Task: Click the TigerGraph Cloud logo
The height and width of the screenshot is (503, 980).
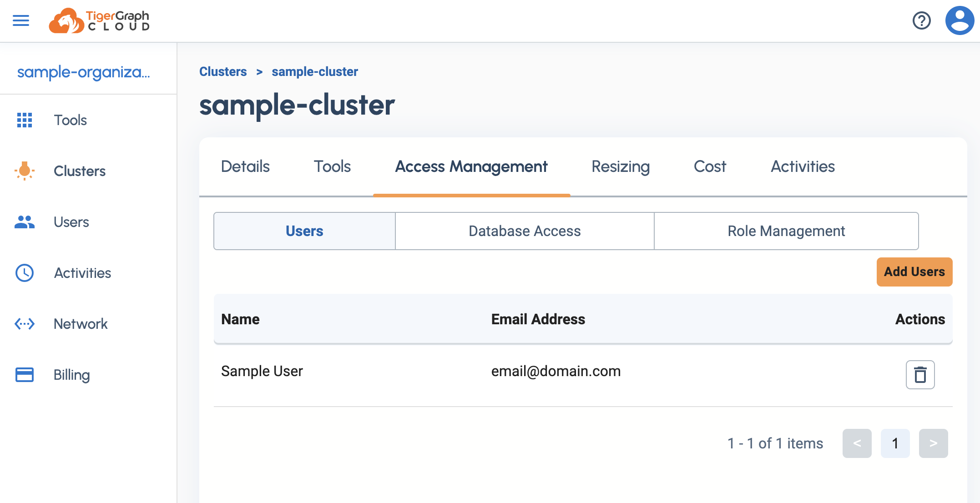Action: coord(99,20)
